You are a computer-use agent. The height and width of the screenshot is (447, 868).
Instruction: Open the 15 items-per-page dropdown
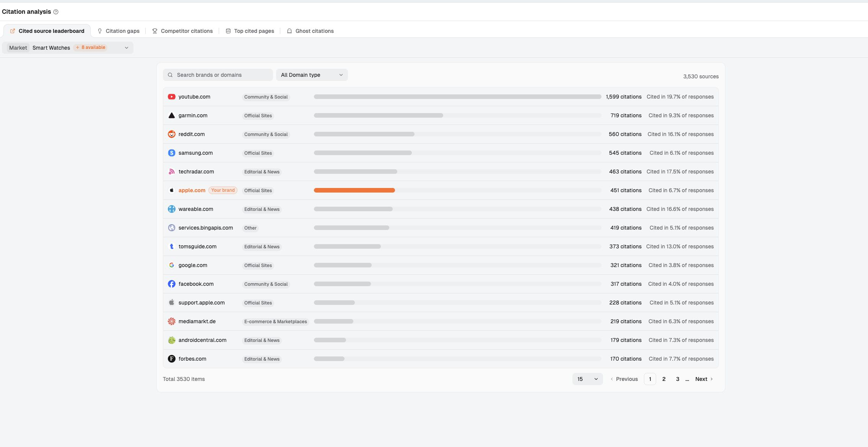tap(588, 379)
